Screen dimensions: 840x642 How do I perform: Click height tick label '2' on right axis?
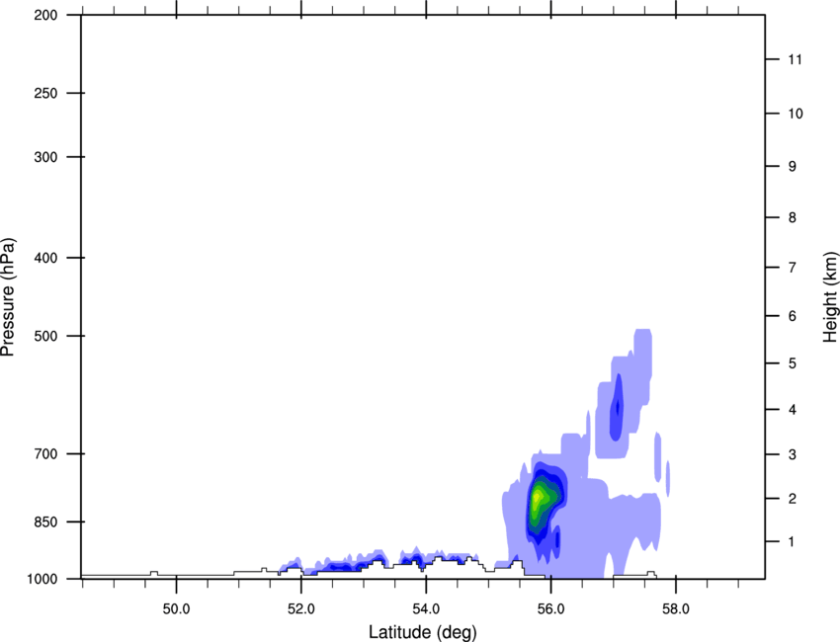(793, 499)
